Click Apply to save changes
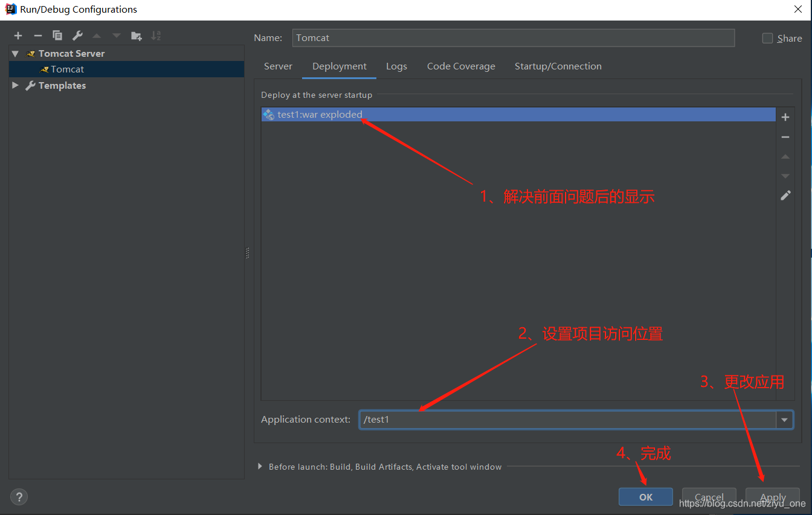This screenshot has height=515, width=812. tap(773, 497)
